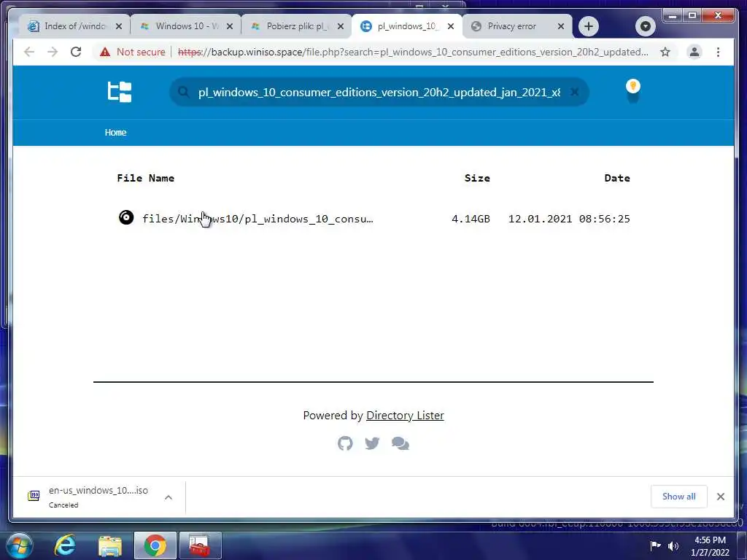Select the active pl_windows_10 tab
This screenshot has height=560, width=747.
pos(406,26)
